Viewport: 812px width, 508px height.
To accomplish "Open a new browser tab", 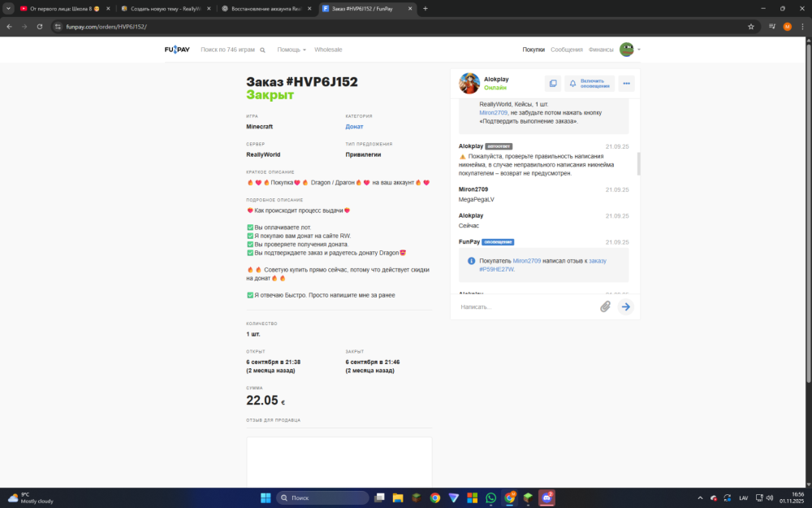I will click(425, 8).
